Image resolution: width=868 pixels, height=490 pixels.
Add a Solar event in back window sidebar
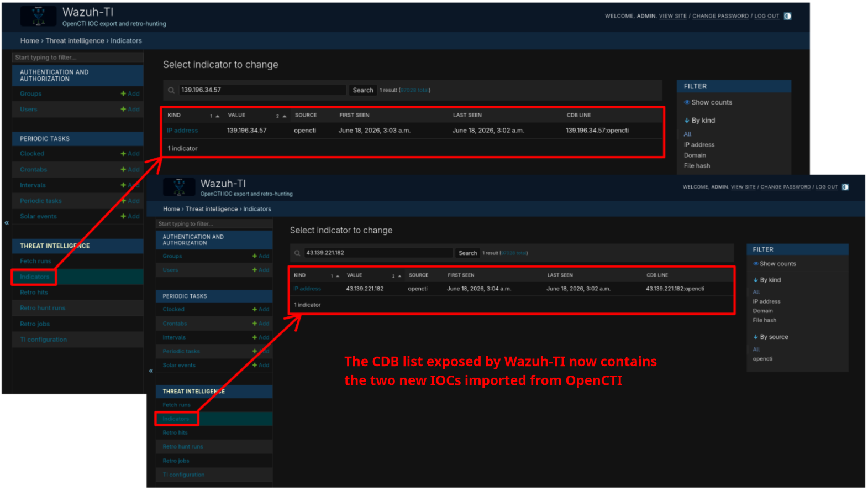coord(130,217)
